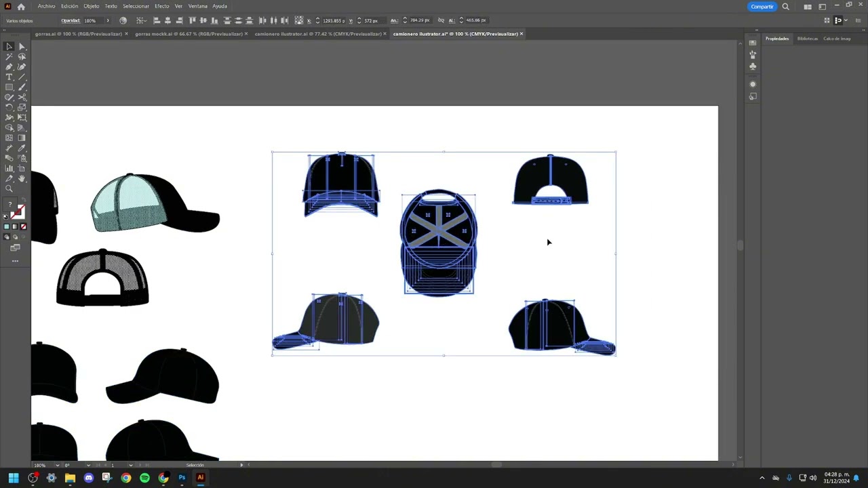
Task: Select the Free Transform tool
Action: (22, 118)
